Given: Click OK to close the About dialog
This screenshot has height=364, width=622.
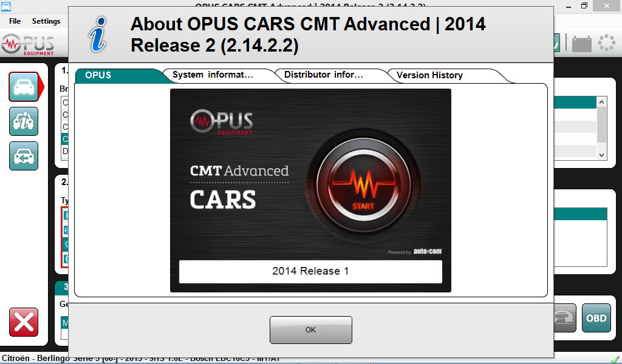Looking at the screenshot, I should [310, 330].
